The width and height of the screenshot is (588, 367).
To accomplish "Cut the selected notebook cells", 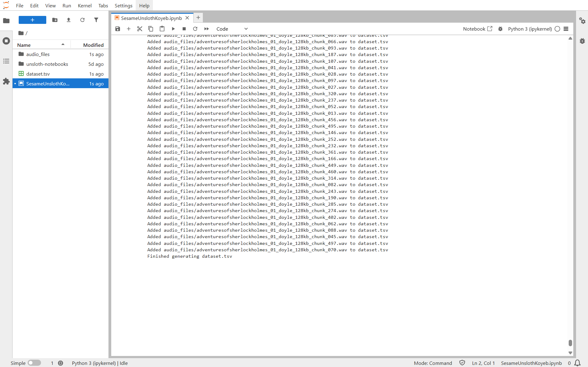I will [x=140, y=28].
